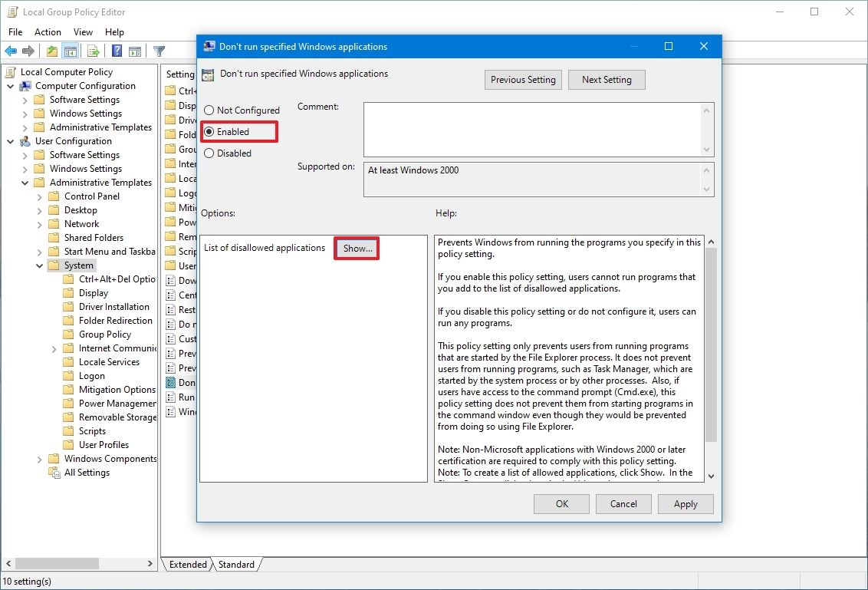The width and height of the screenshot is (868, 590).
Task: Click the Next Setting button
Action: 607,79
